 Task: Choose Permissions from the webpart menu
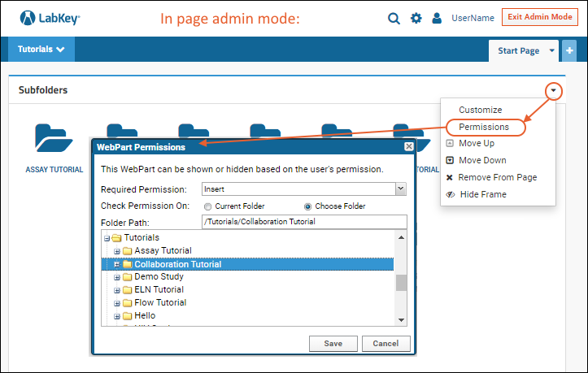point(484,127)
